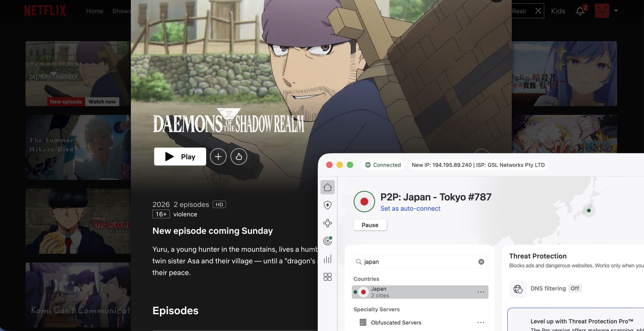Clear the japan search field
Image resolution: width=644 pixels, height=331 pixels.
tap(481, 262)
